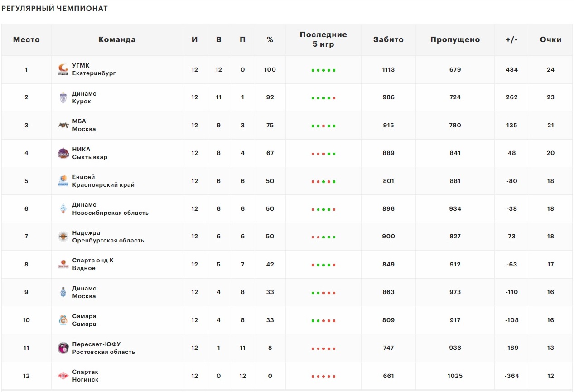Click the -364 point difference cell
Viewport: 574px width, 392px height.
coord(511,376)
